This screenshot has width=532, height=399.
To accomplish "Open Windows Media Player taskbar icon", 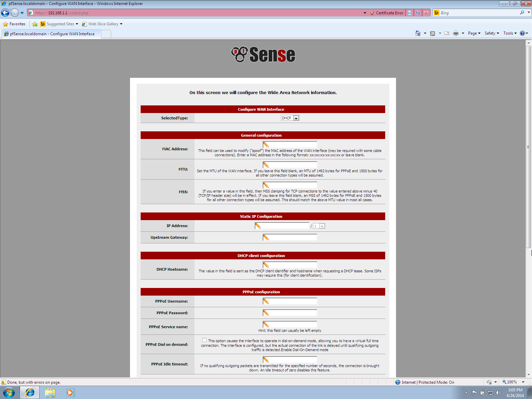I will 70,393.
